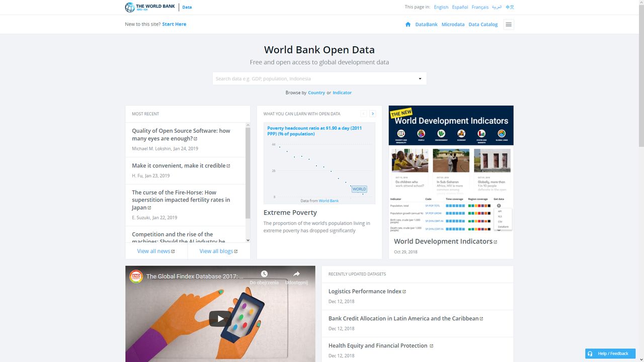
Task: Switch page language to Chinese
Action: pos(510,7)
